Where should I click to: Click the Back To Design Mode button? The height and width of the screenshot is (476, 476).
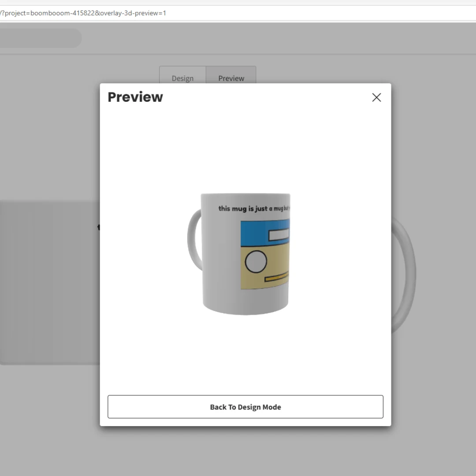point(245,407)
